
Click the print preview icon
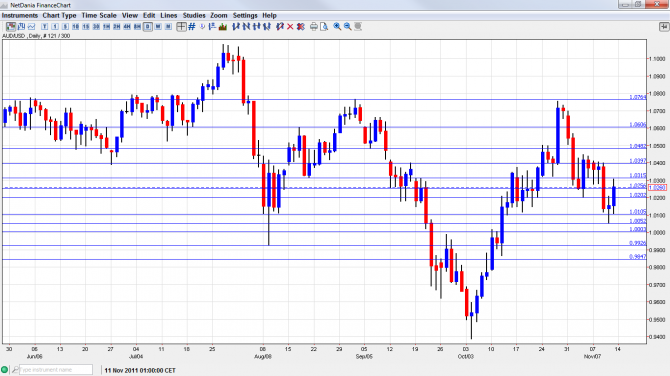coord(324,26)
